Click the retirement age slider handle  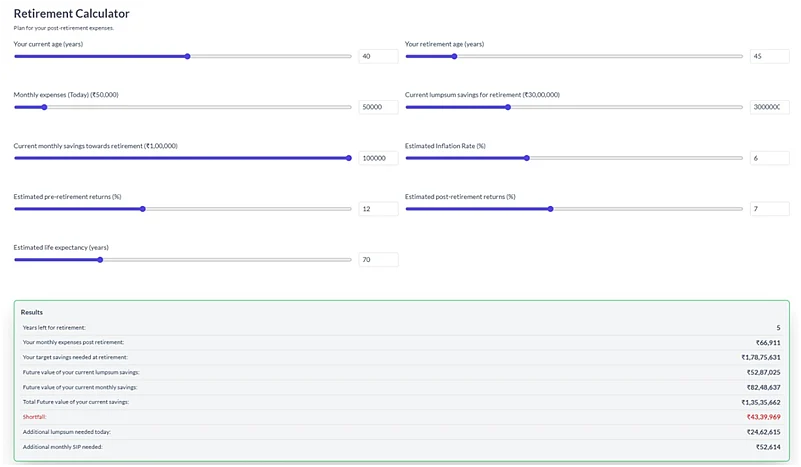pyautogui.click(x=454, y=56)
